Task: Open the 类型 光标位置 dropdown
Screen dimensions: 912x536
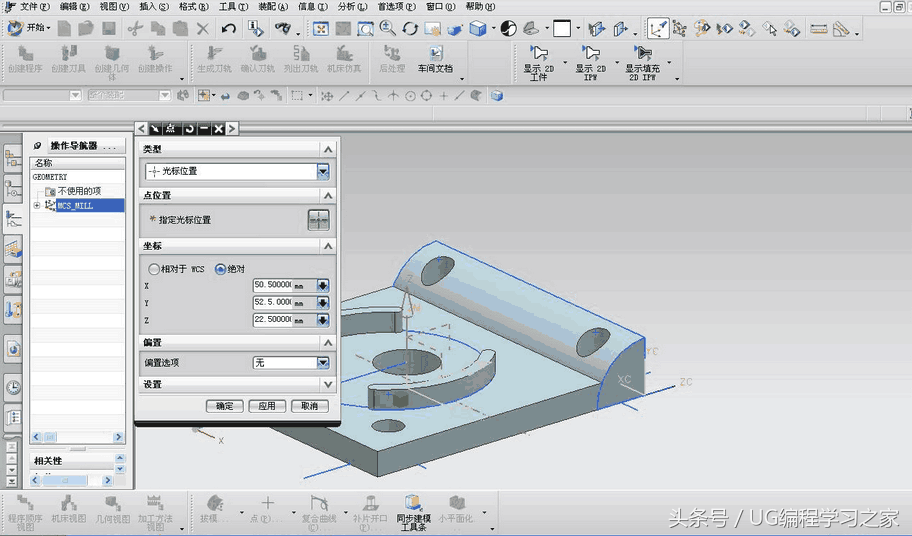Action: (323, 171)
